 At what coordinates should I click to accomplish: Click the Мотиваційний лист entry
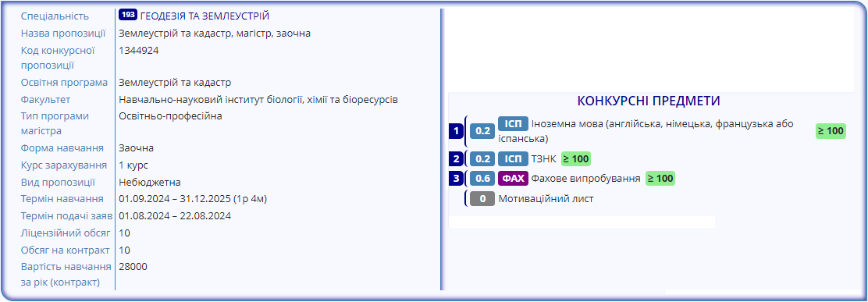[x=546, y=199]
